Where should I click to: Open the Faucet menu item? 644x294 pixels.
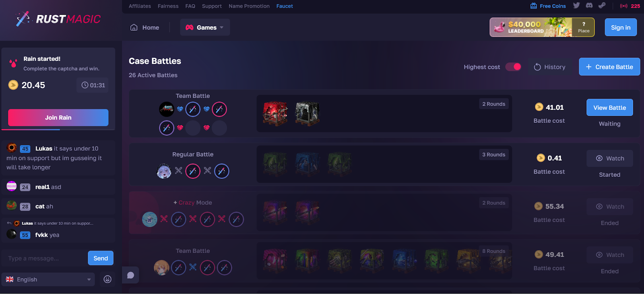coord(285,6)
